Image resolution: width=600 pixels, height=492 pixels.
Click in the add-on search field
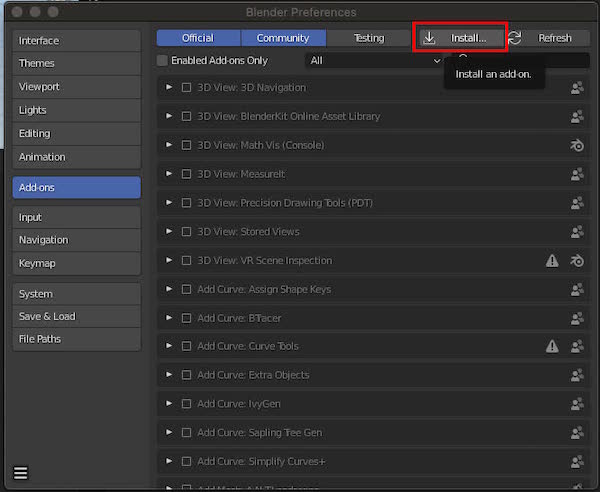point(520,60)
